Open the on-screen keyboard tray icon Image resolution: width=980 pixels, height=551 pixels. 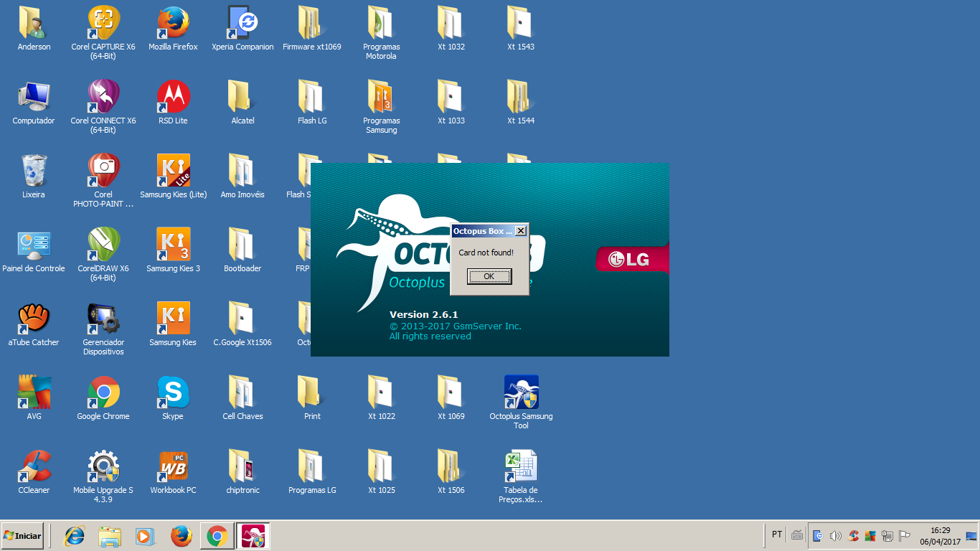(797, 535)
